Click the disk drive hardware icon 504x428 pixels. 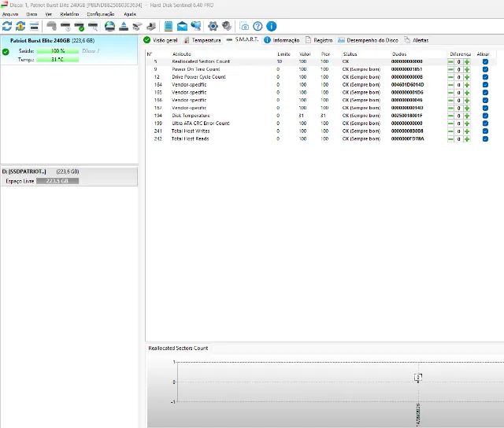137,26
